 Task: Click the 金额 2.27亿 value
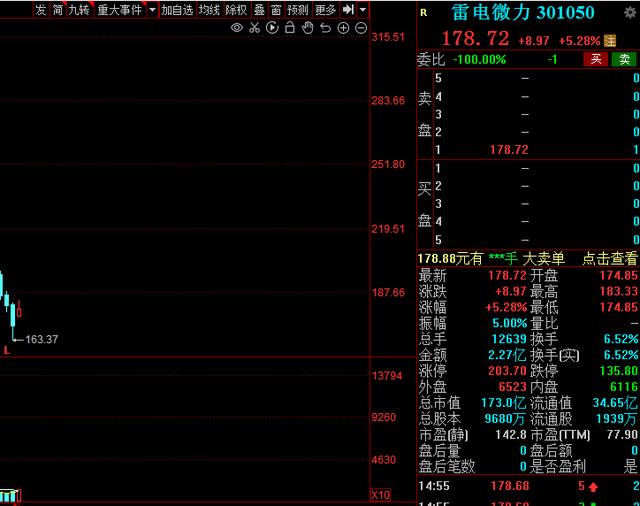507,355
